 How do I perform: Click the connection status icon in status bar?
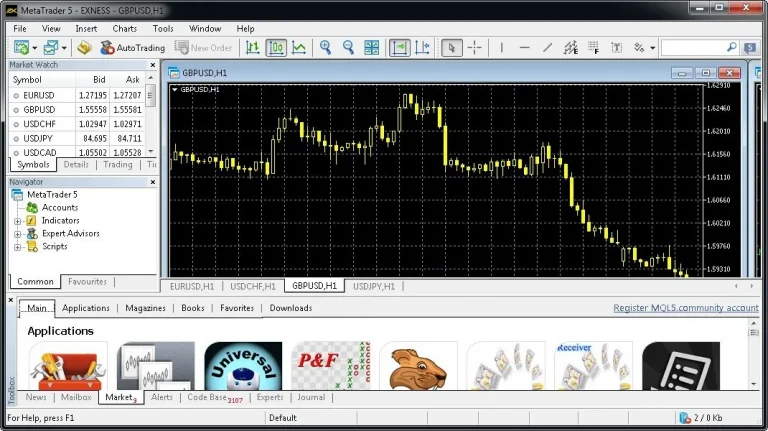(x=685, y=418)
